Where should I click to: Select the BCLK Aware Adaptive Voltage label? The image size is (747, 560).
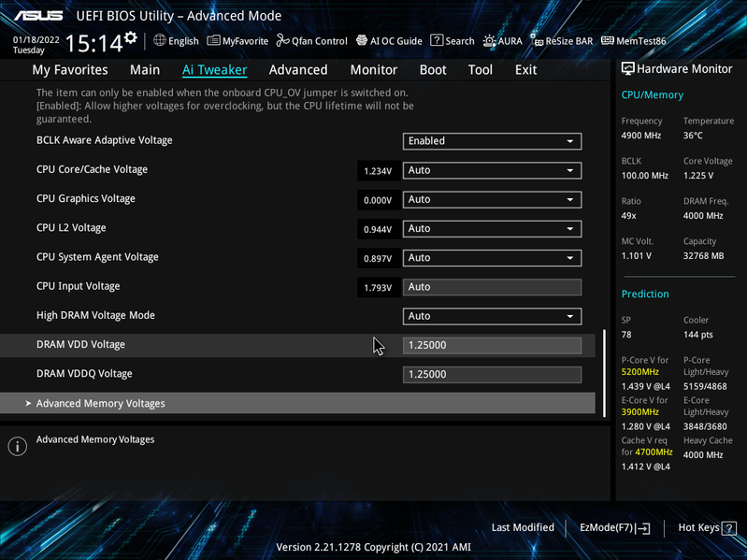pyautogui.click(x=105, y=140)
